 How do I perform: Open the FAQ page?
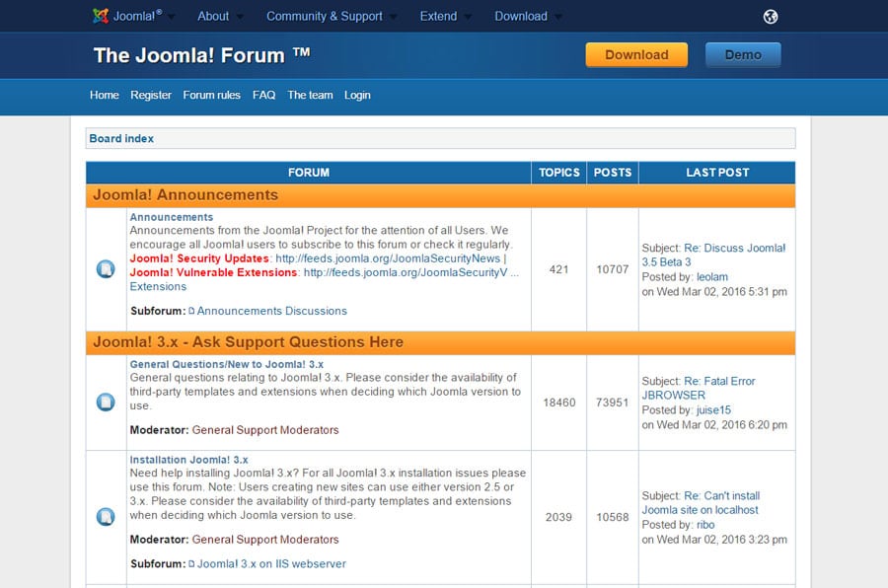pos(263,95)
